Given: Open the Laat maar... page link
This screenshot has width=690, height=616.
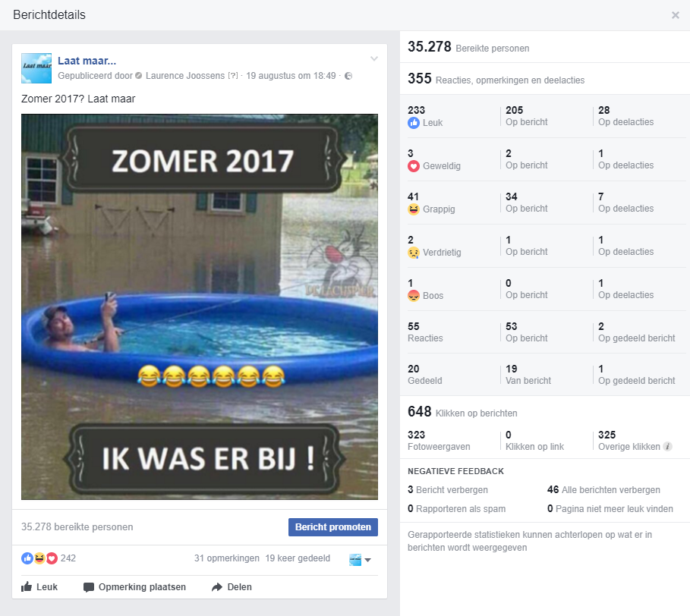Looking at the screenshot, I should point(87,61).
